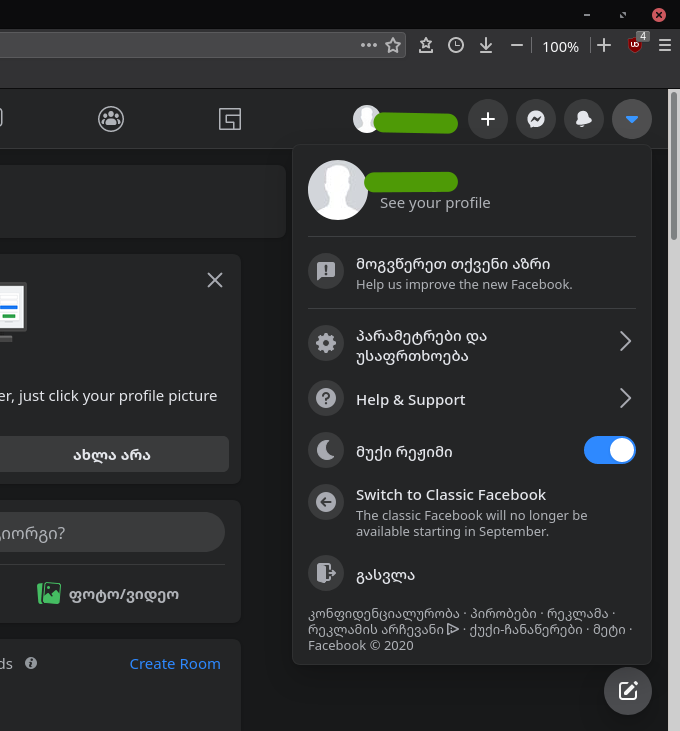Image resolution: width=680 pixels, height=731 pixels.
Task: Expand the Help & Support chevron
Action: tap(625, 399)
